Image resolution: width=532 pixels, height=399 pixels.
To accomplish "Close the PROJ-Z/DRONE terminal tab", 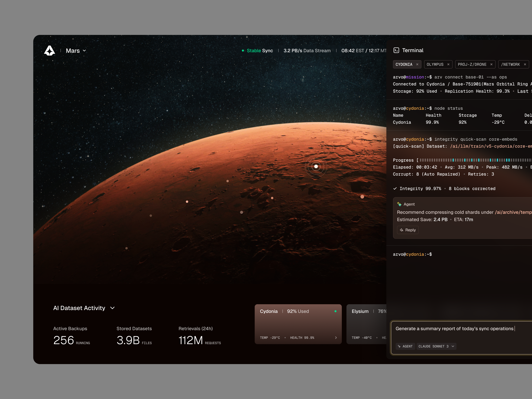I will [x=491, y=65].
